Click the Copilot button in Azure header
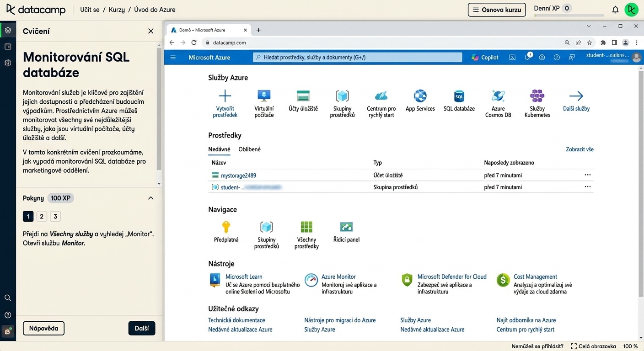The image size is (644, 351). click(485, 58)
